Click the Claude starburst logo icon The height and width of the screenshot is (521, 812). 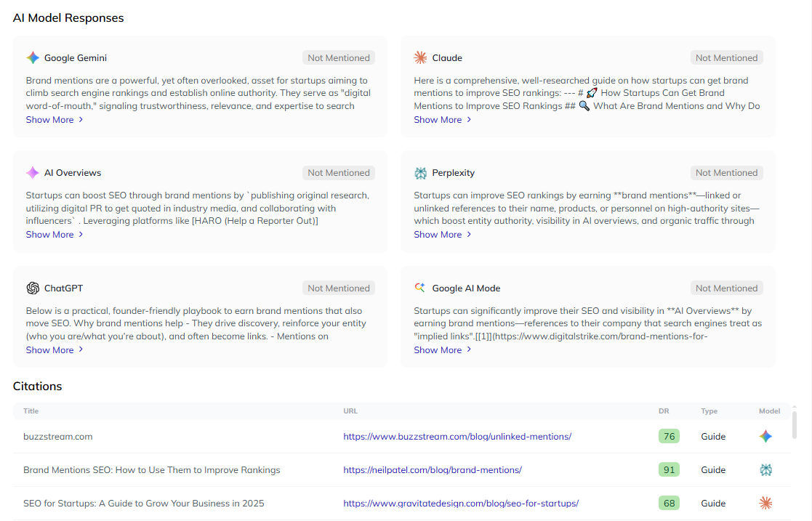click(420, 57)
